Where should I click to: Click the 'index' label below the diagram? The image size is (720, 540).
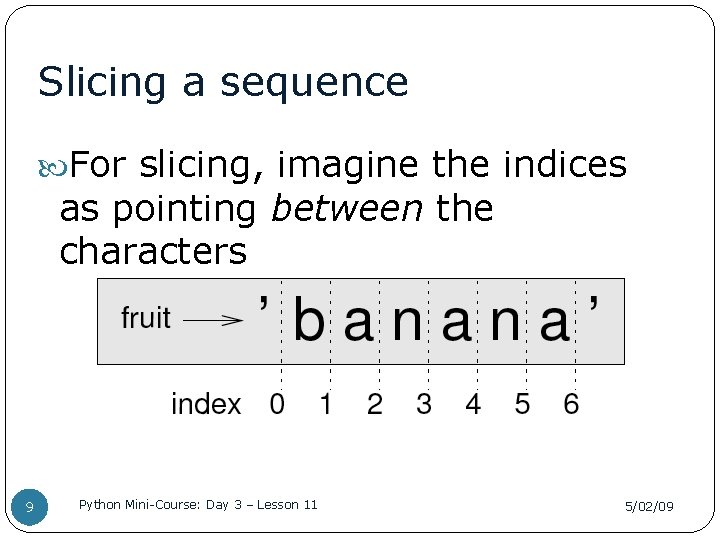point(206,405)
